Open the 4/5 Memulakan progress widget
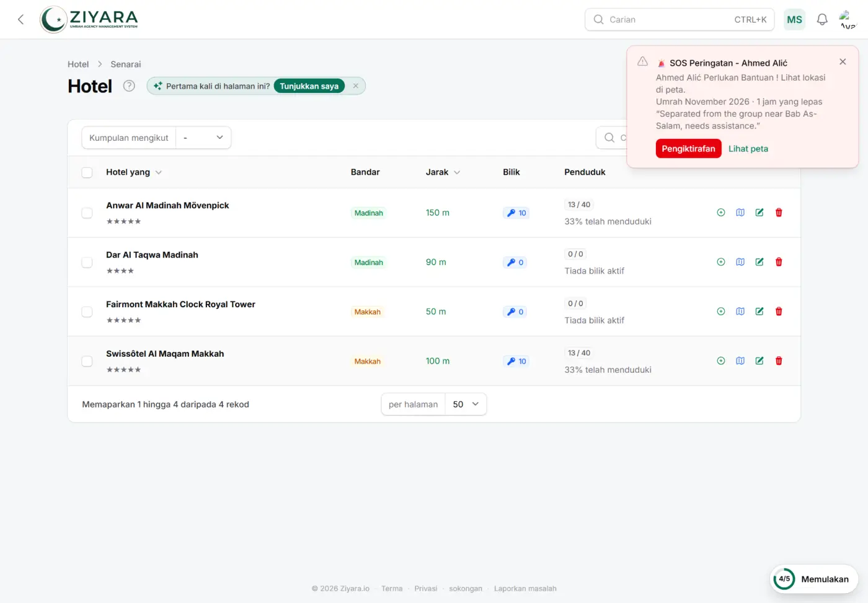Screen dimensions: 868x603 point(813,579)
